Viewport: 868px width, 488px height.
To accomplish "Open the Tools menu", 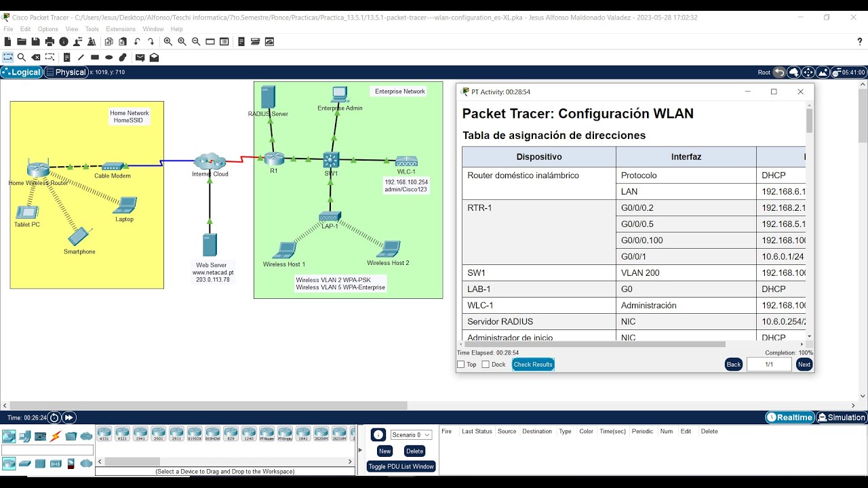I will click(x=92, y=29).
